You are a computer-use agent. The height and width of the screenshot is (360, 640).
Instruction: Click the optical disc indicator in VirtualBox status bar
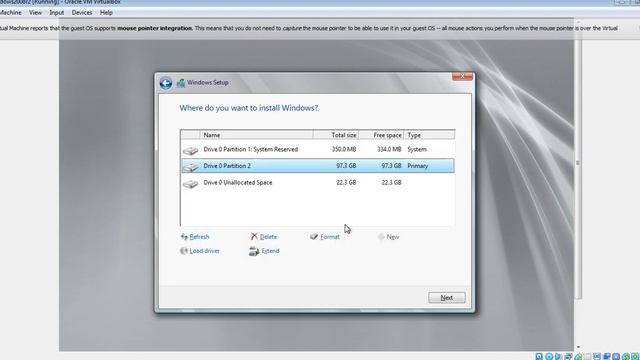(549, 356)
